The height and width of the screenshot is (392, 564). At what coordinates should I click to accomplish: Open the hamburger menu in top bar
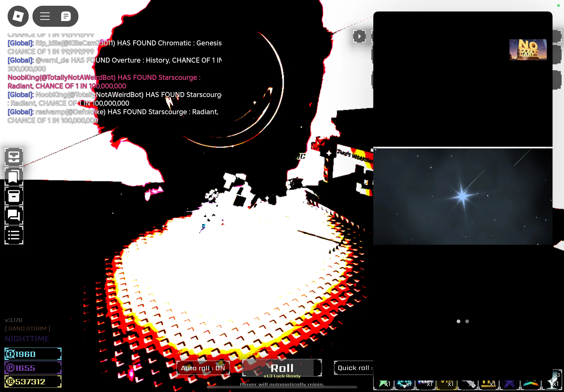(x=45, y=16)
